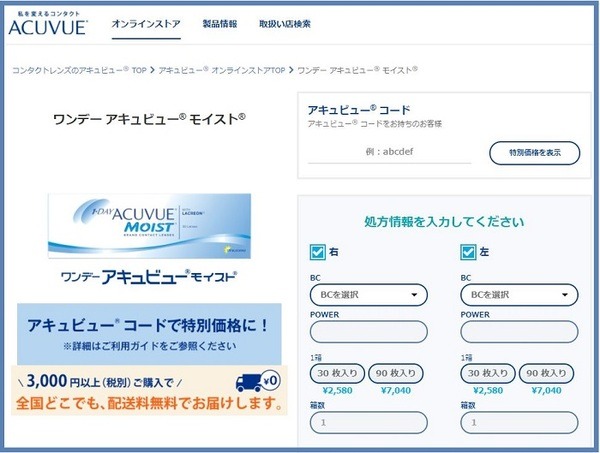This screenshot has height=453, width=600.
Task: Click the 配送料無料 shipping banner
Action: [149, 390]
